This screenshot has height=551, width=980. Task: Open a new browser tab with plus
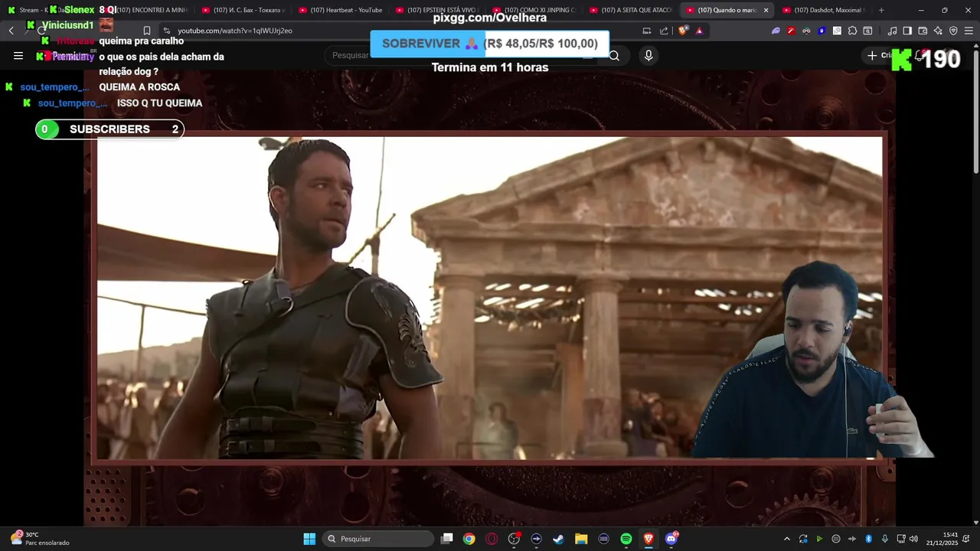point(881,10)
